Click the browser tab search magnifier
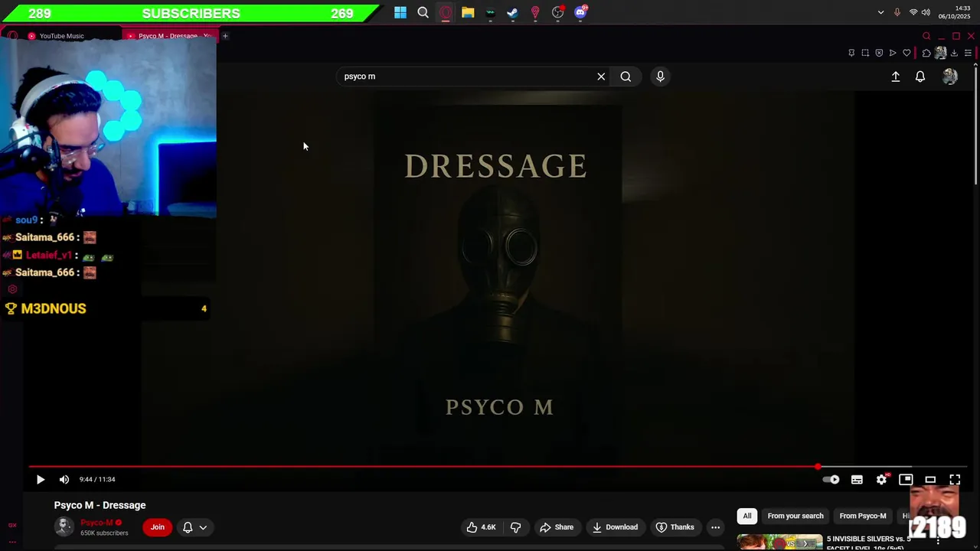980x551 pixels. pos(926,36)
